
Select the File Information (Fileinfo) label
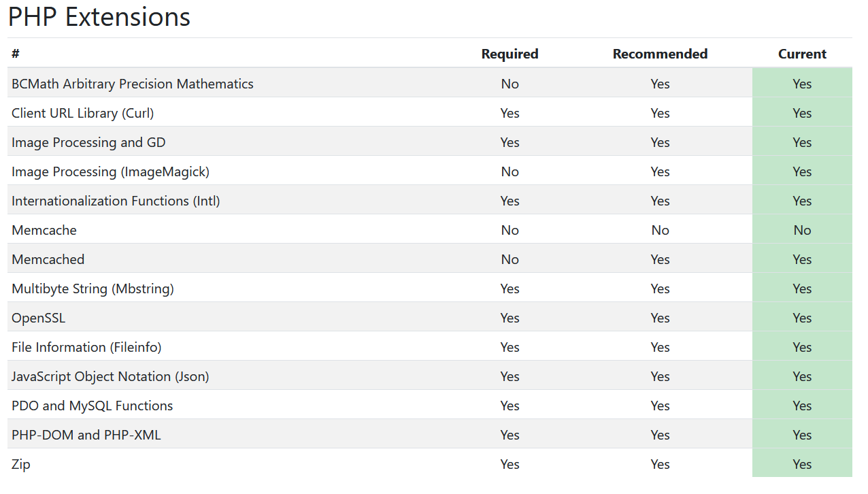(x=86, y=347)
